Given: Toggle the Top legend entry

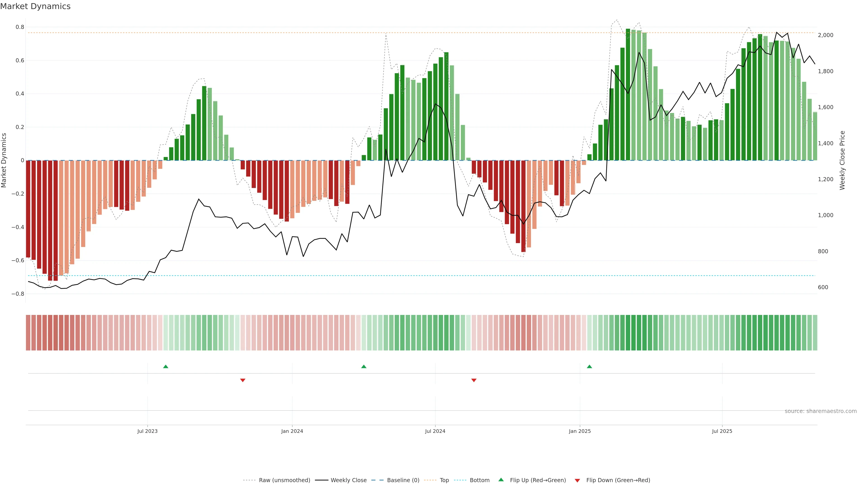Looking at the screenshot, I should [x=444, y=480].
